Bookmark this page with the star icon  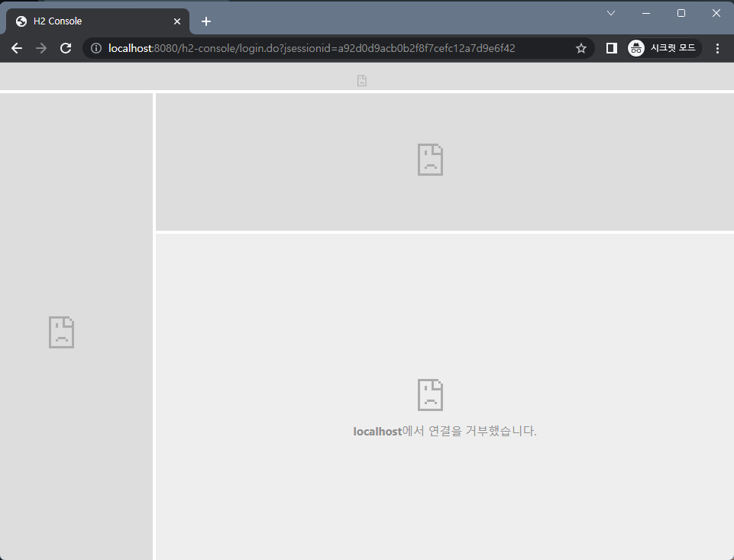(581, 48)
